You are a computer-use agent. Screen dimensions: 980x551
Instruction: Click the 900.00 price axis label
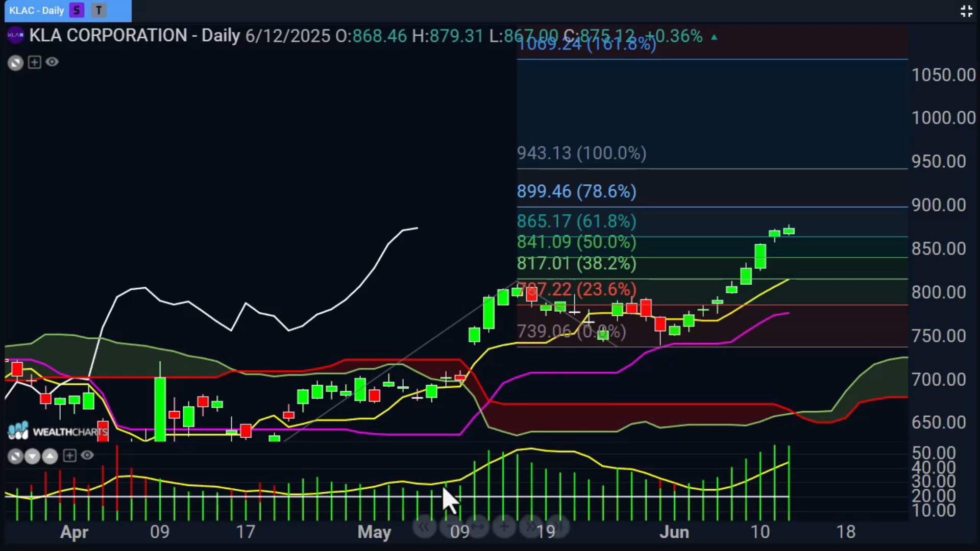pyautogui.click(x=938, y=205)
